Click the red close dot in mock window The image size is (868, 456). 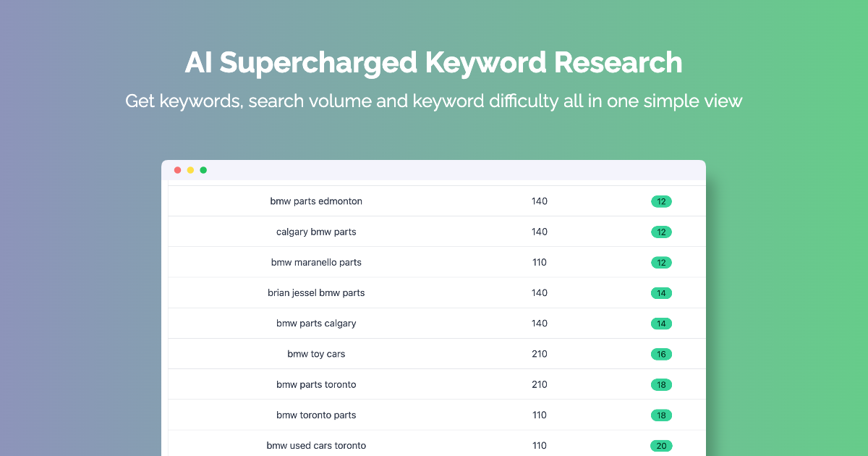tap(177, 170)
